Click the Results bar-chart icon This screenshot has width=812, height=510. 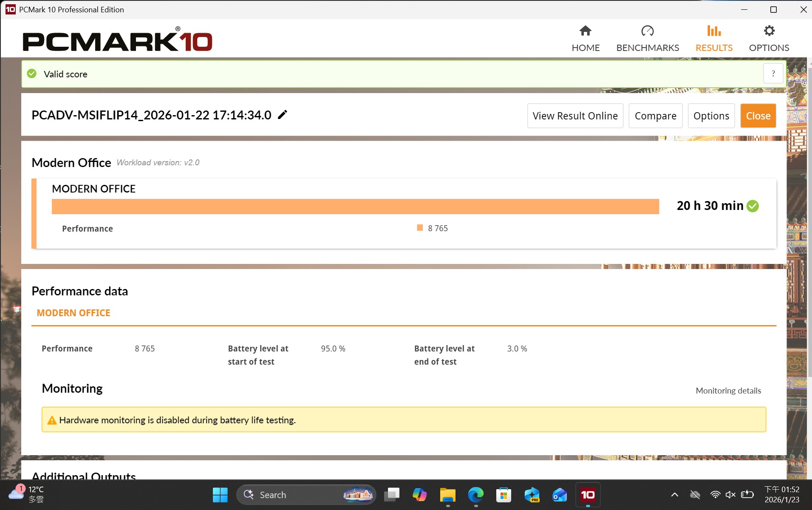point(714,31)
